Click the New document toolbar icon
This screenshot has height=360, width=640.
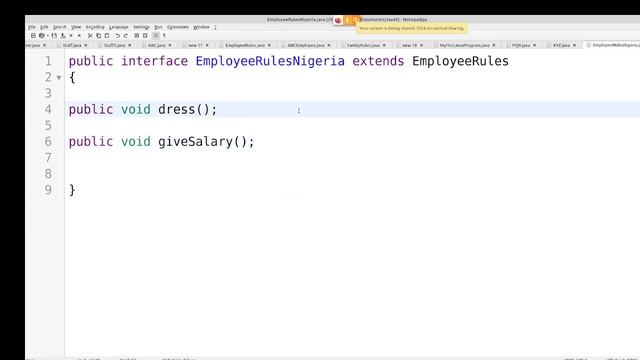[x=33, y=36]
